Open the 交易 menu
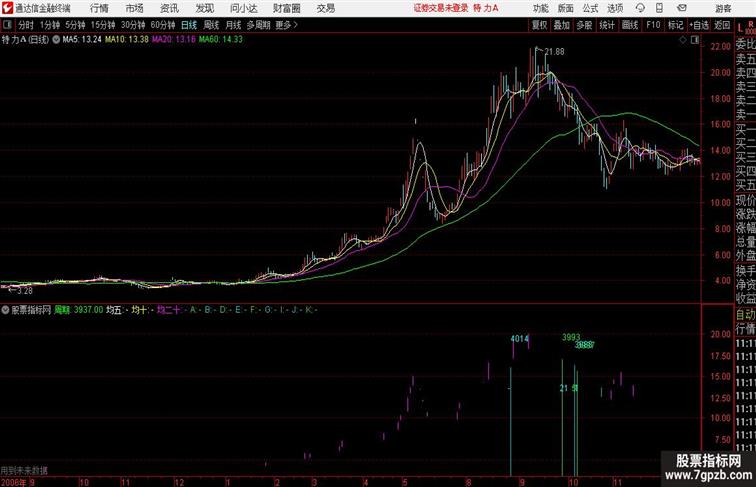The height and width of the screenshot is (487, 756). (x=325, y=8)
